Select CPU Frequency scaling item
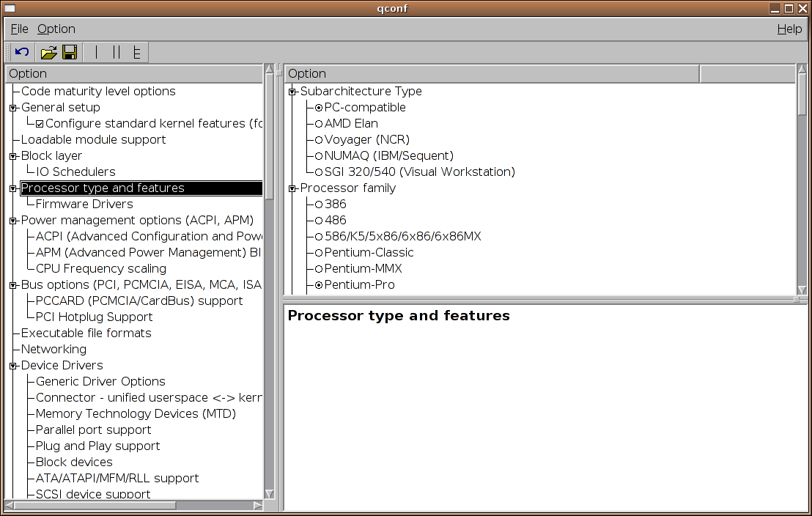Image resolution: width=812 pixels, height=516 pixels. click(101, 268)
